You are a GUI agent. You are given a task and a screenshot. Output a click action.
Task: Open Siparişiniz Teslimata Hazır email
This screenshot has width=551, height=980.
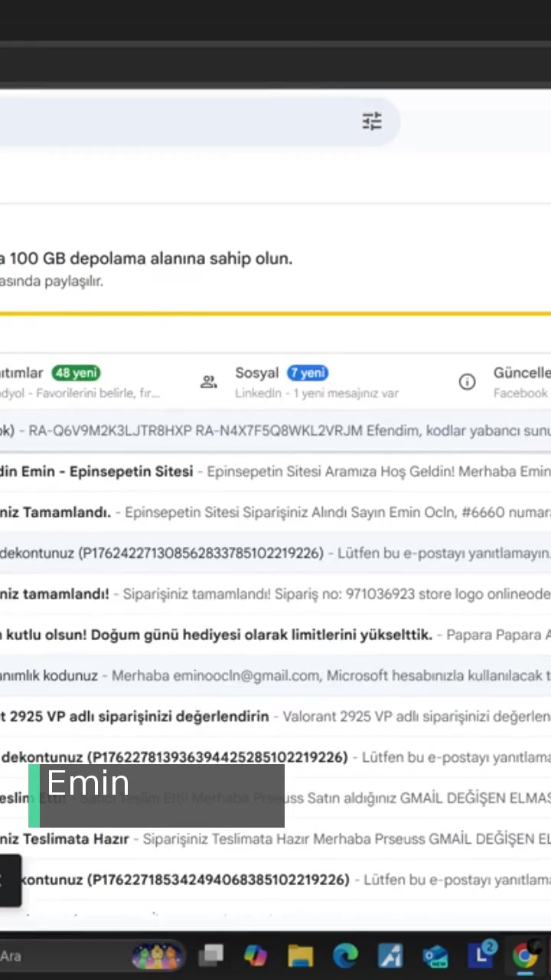pyautogui.click(x=275, y=838)
